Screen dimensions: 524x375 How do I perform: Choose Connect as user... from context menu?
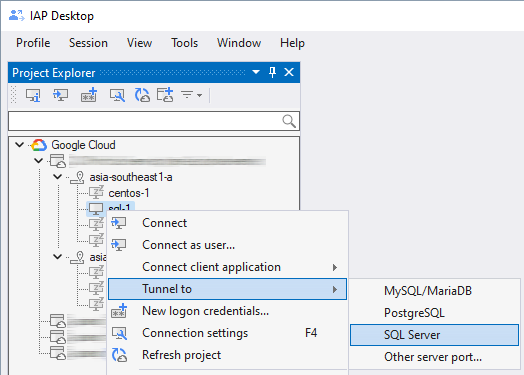point(227,245)
